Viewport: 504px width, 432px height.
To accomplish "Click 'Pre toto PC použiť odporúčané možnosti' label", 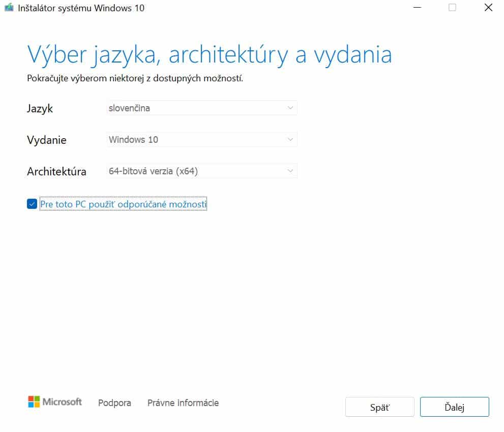I will [x=124, y=204].
